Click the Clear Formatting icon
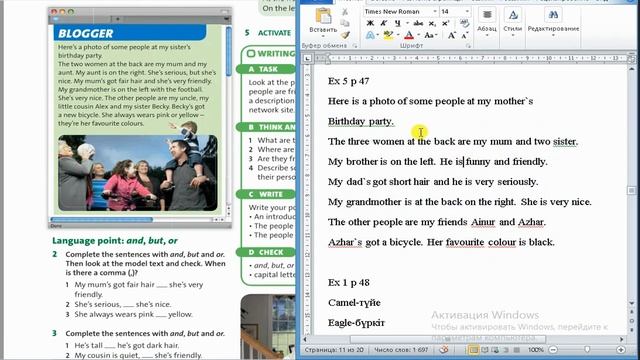 coord(464,23)
